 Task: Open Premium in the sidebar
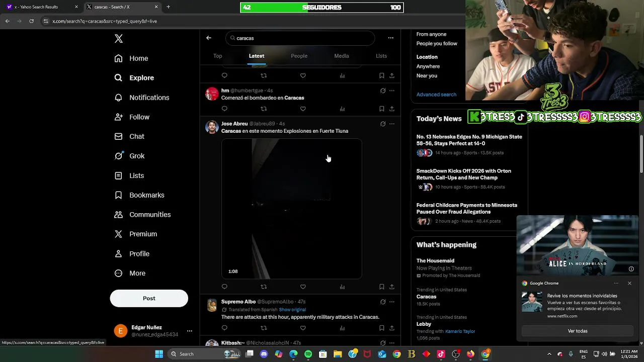pyautogui.click(x=136, y=234)
